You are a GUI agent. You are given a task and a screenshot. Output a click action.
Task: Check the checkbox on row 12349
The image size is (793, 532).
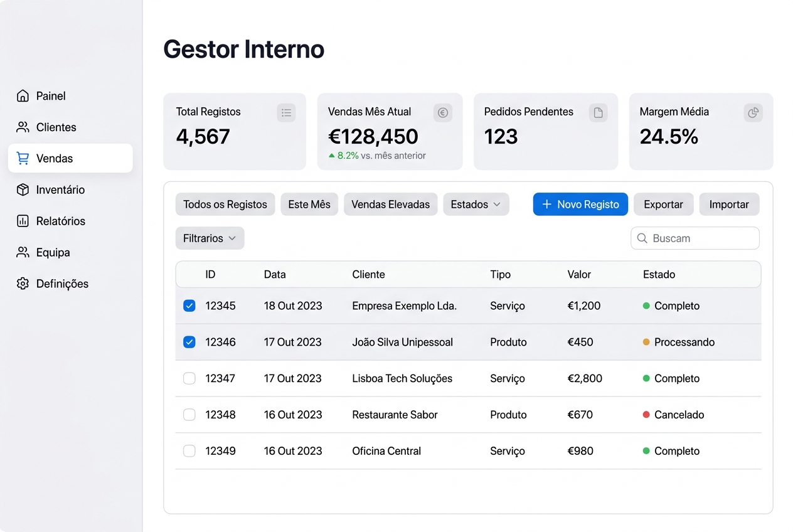pyautogui.click(x=189, y=450)
